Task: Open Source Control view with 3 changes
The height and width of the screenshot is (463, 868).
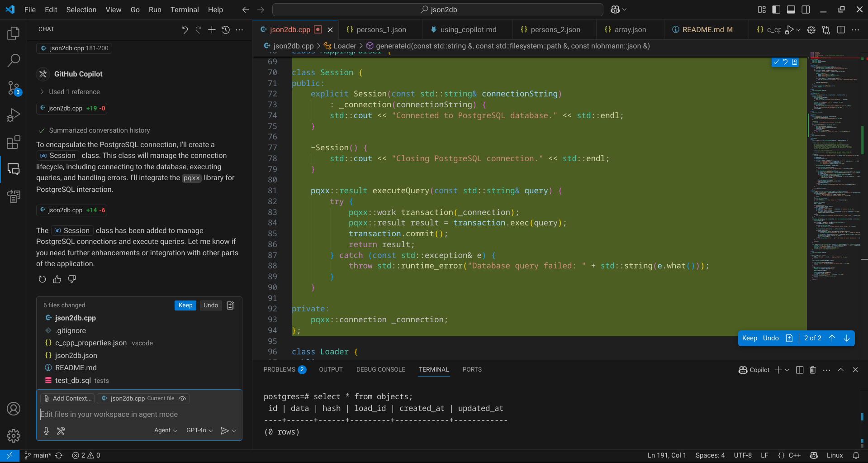Action: click(14, 88)
